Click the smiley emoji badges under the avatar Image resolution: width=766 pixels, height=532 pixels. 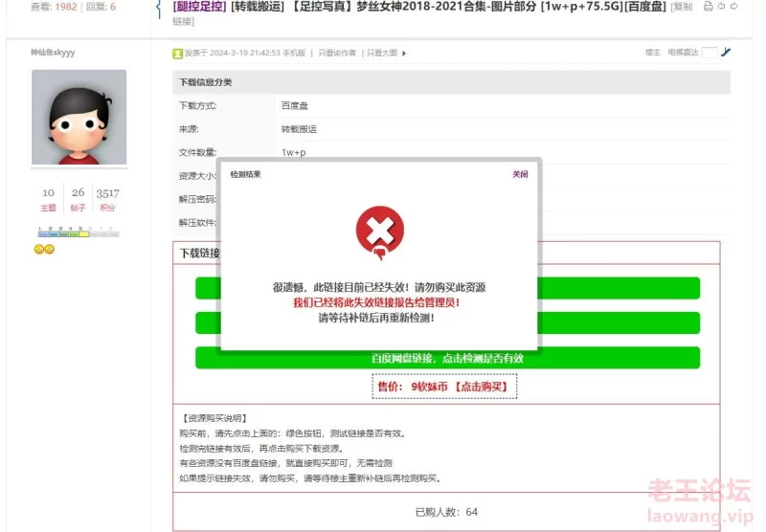click(x=44, y=250)
